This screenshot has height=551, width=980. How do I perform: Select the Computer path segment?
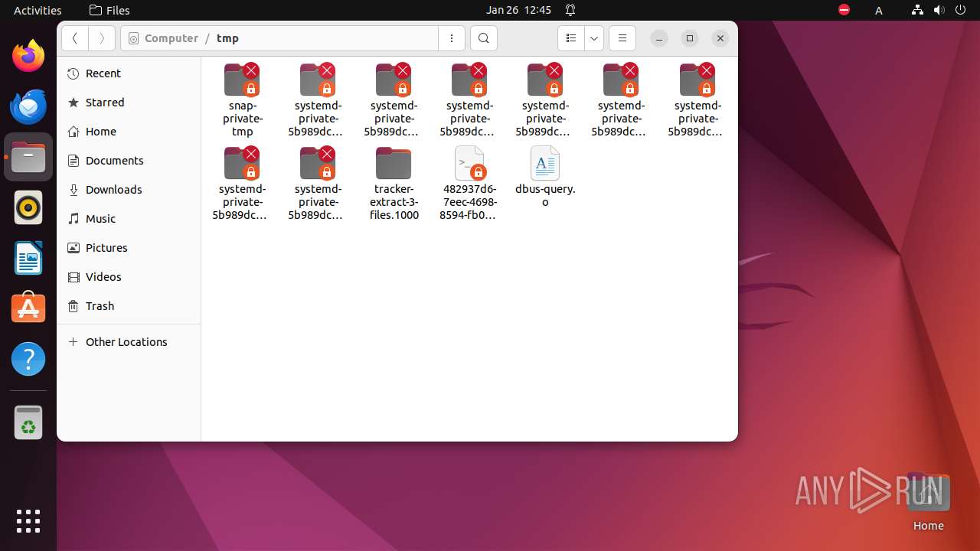tap(163, 38)
